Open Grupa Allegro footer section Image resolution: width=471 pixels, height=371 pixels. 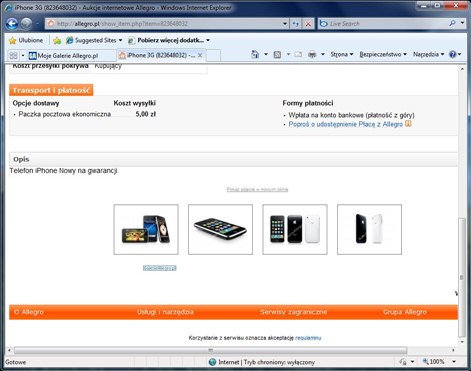(x=405, y=312)
